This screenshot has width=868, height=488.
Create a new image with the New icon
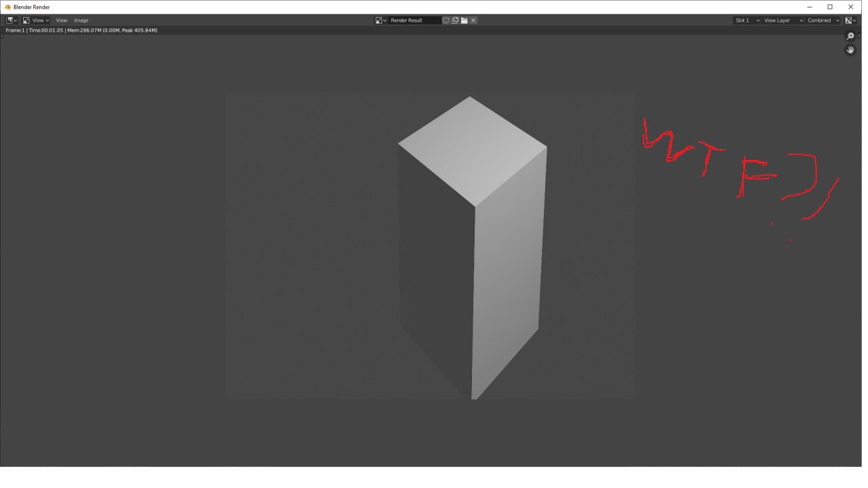[455, 20]
